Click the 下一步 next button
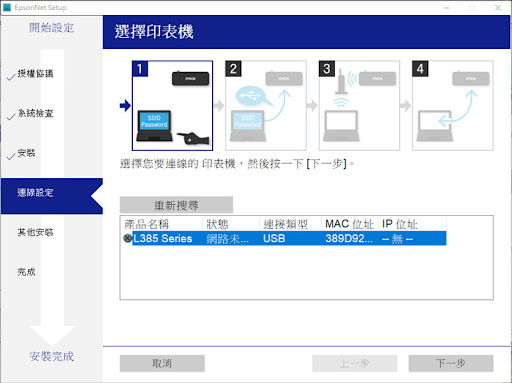 pos(451,363)
